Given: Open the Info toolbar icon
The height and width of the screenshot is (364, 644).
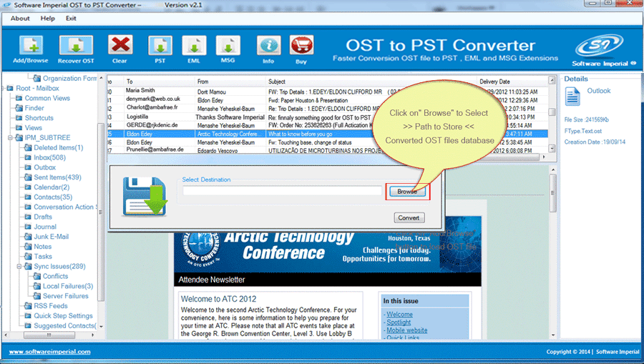Looking at the screenshot, I should (268, 46).
